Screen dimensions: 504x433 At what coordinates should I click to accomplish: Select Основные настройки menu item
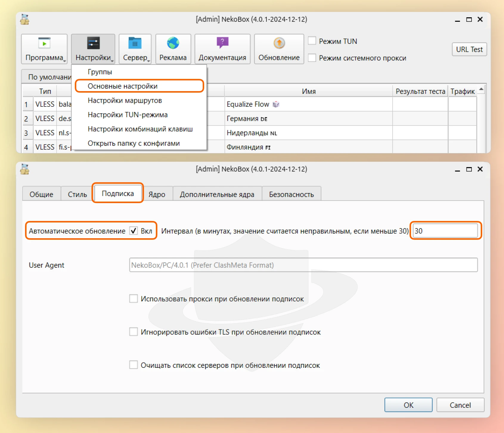[x=122, y=86]
